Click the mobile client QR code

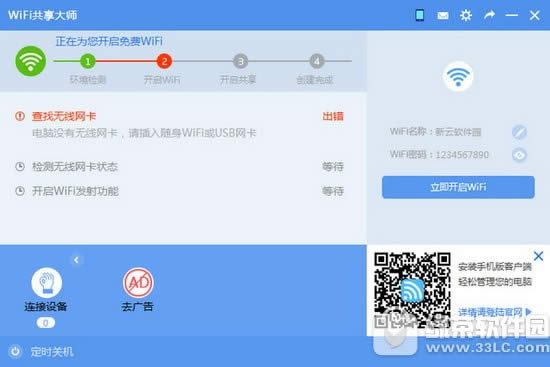pyautogui.click(x=412, y=290)
